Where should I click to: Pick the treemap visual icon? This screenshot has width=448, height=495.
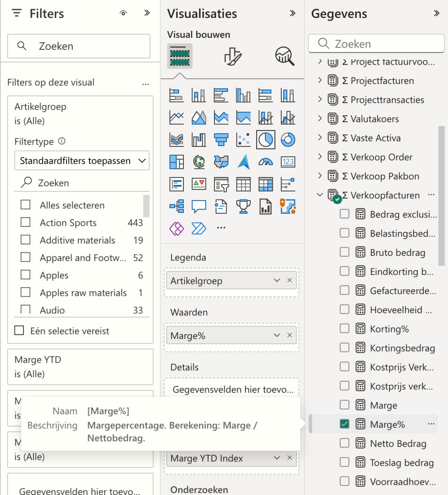(x=176, y=162)
